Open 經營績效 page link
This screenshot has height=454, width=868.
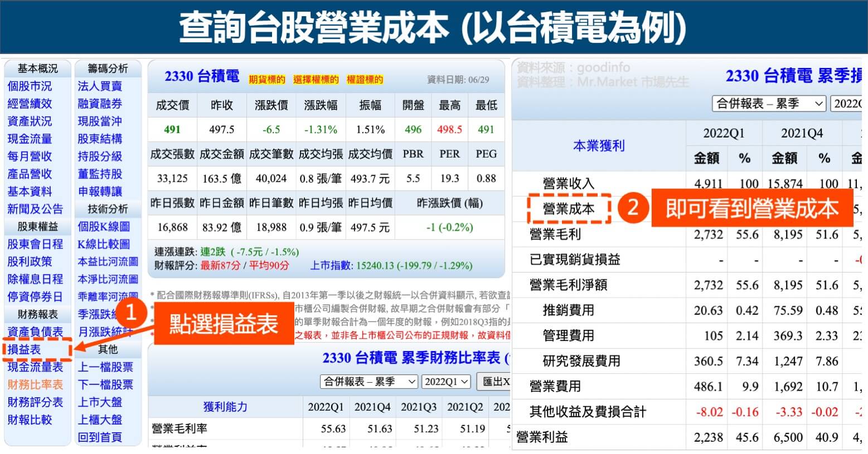pyautogui.click(x=30, y=104)
